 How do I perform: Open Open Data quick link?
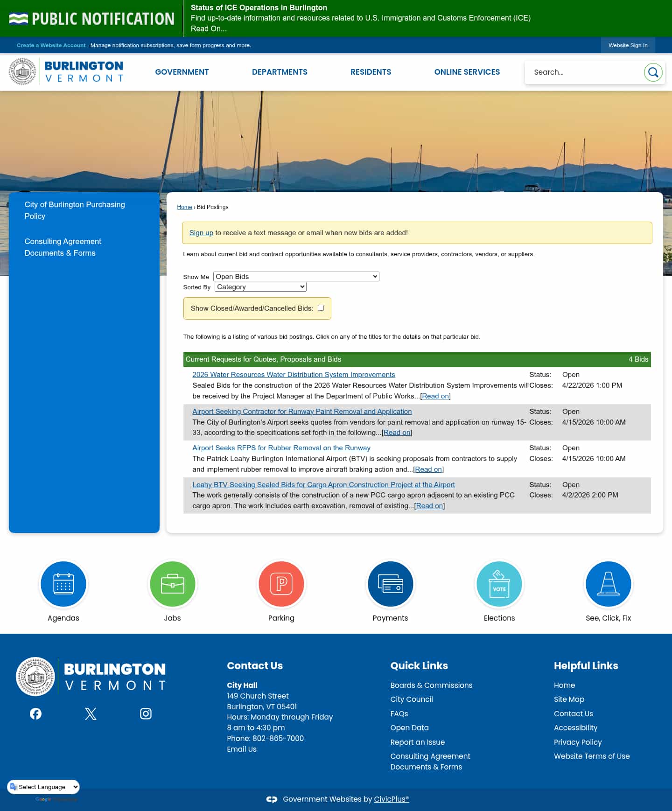point(409,727)
